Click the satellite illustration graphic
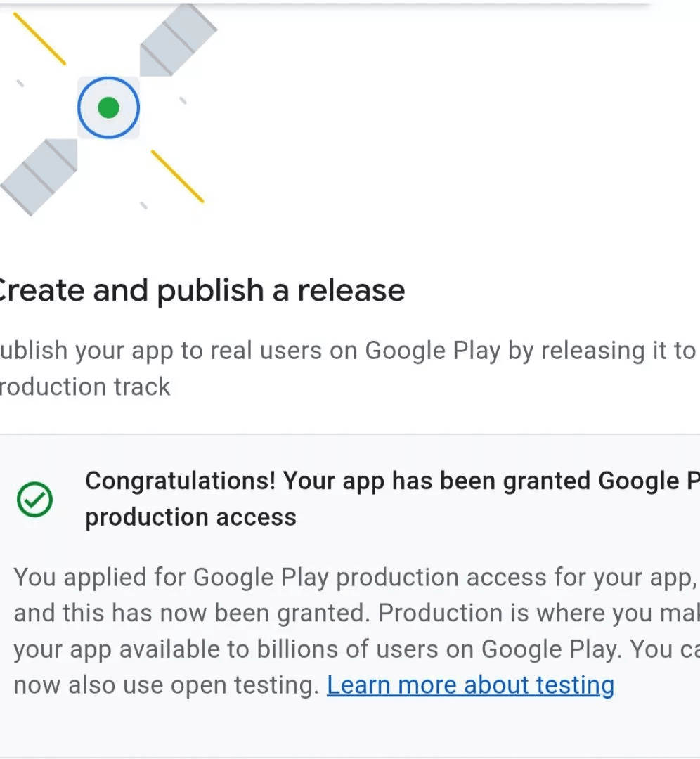 (108, 108)
